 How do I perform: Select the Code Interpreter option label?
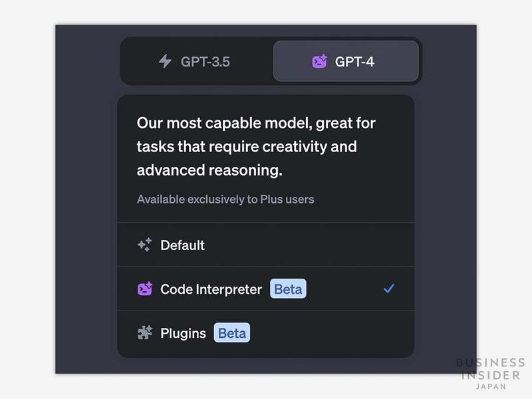click(211, 289)
